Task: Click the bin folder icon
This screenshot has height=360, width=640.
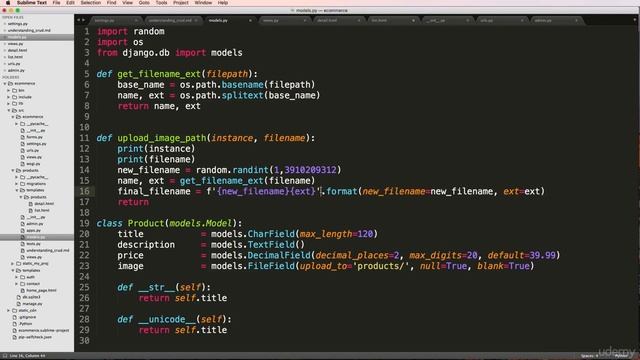Action: click(14, 90)
